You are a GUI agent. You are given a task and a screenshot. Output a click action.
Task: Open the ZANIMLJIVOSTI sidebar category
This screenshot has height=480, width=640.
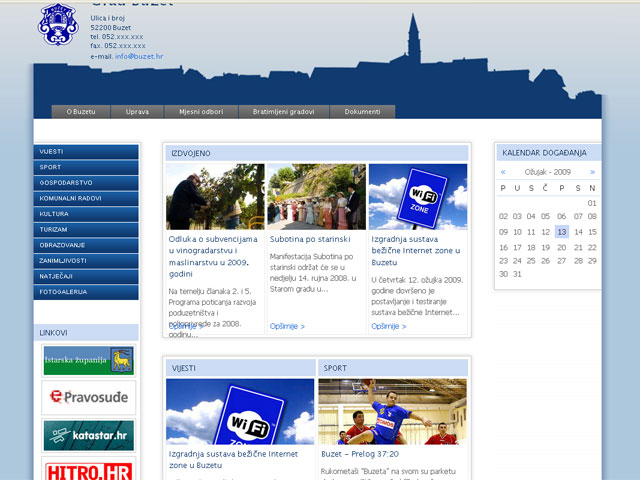tap(86, 260)
